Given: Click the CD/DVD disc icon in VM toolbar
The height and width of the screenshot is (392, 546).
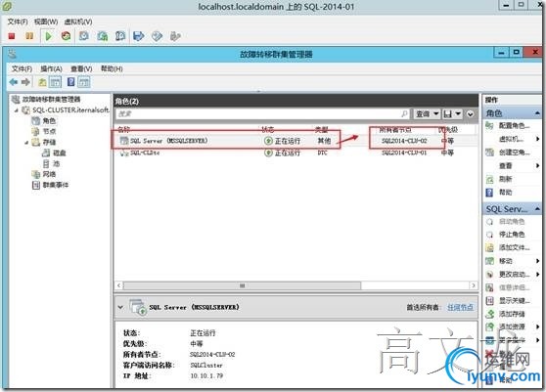Looking at the screenshot, I should point(157,36).
